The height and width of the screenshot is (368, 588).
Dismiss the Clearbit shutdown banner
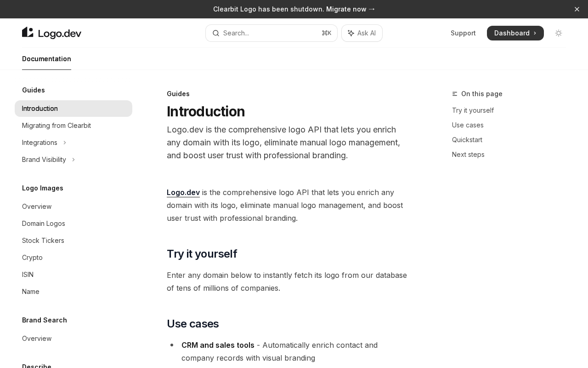click(577, 9)
